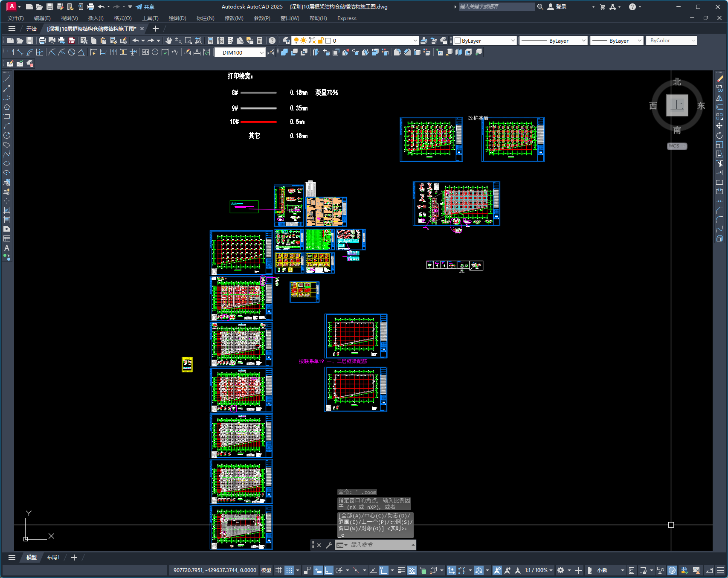
Task: Select the Rectangle draw tool
Action: click(x=7, y=116)
